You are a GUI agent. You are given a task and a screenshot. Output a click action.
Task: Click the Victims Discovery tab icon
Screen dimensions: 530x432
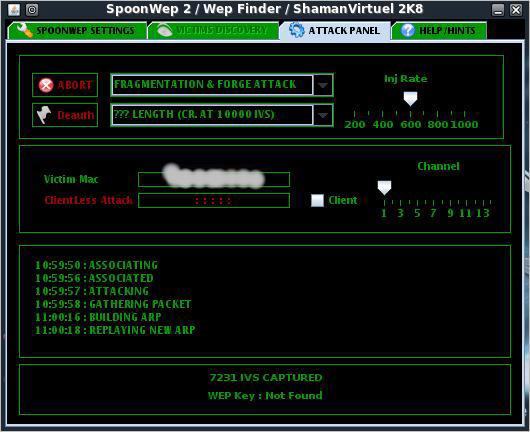[x=165, y=30]
